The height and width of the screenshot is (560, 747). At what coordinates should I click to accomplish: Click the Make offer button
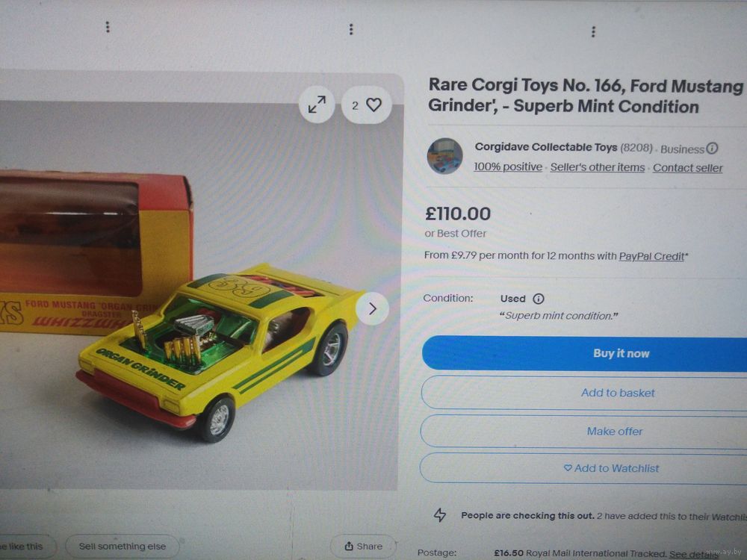coord(583,432)
